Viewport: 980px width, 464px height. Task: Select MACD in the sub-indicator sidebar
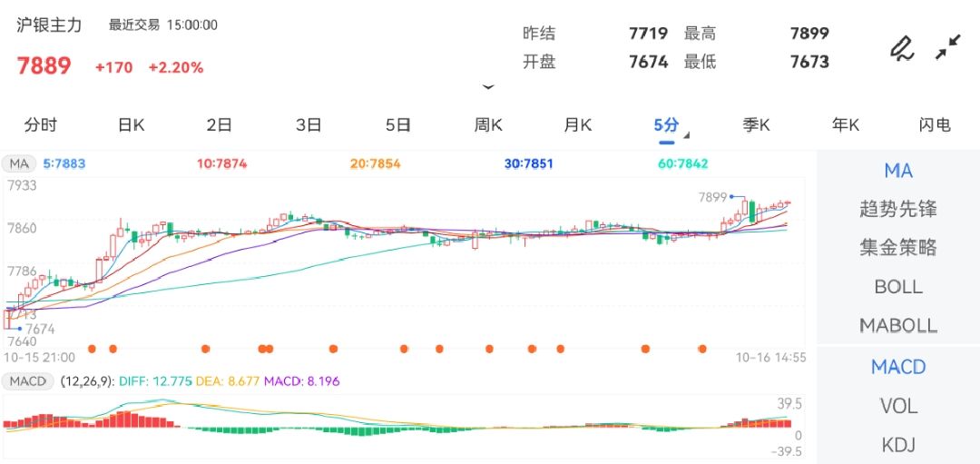898,367
